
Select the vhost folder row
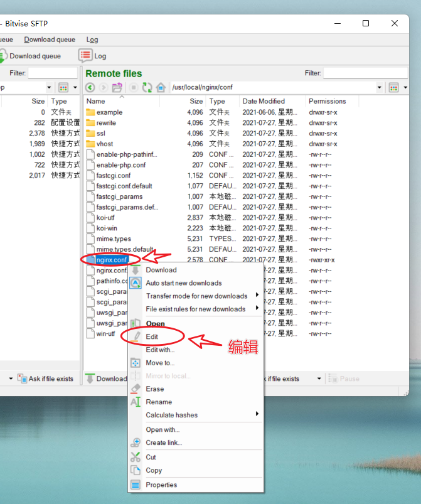click(x=104, y=144)
